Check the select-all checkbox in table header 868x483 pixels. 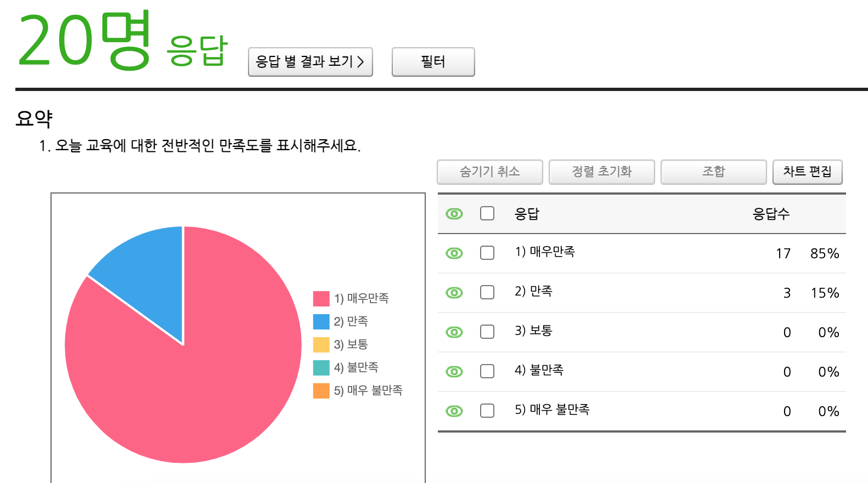coord(487,213)
